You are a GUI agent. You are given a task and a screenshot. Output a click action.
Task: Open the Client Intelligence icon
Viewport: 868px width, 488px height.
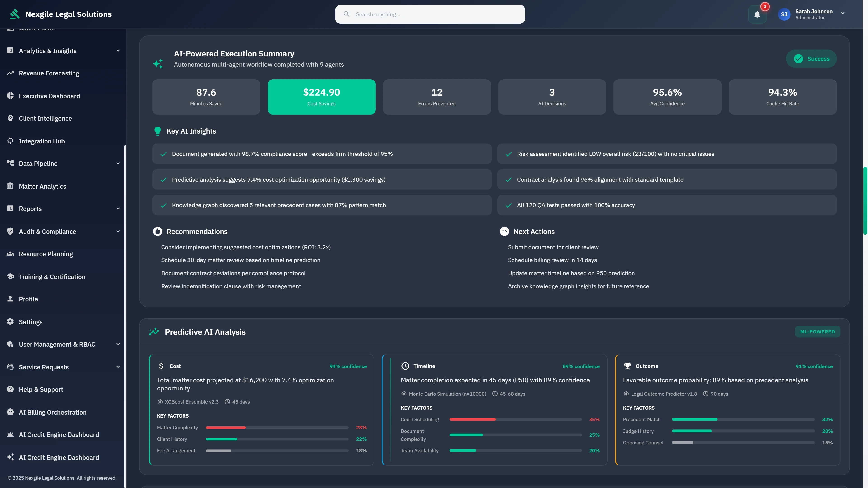[10, 118]
